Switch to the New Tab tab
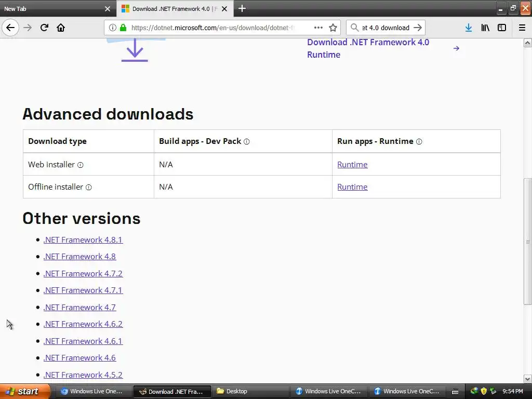This screenshot has width=532, height=399. [58, 9]
